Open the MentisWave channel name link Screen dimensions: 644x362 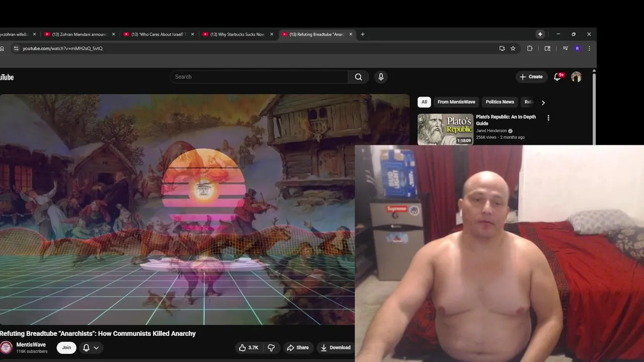[31, 345]
